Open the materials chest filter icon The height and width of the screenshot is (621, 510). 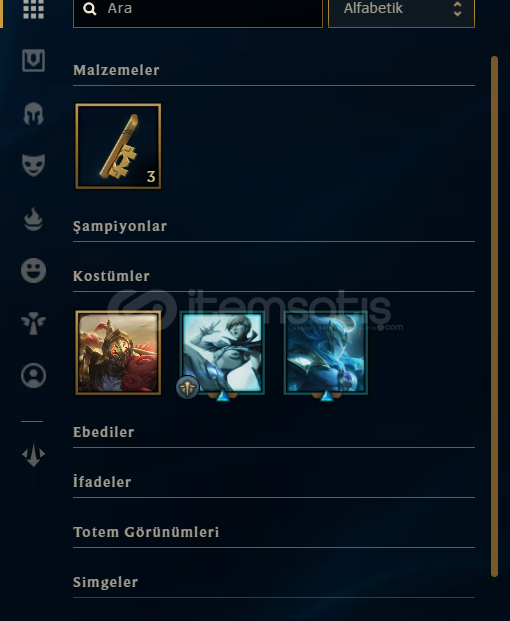33,60
